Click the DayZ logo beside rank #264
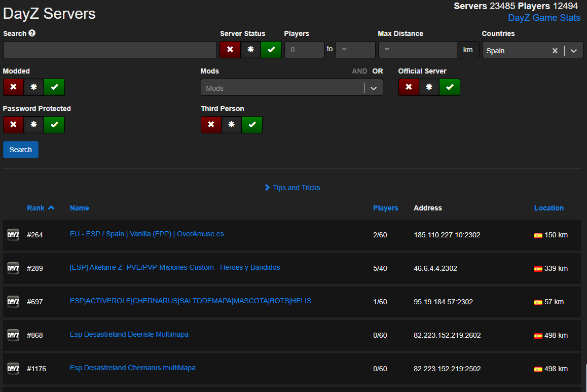The image size is (587, 392). coord(13,234)
